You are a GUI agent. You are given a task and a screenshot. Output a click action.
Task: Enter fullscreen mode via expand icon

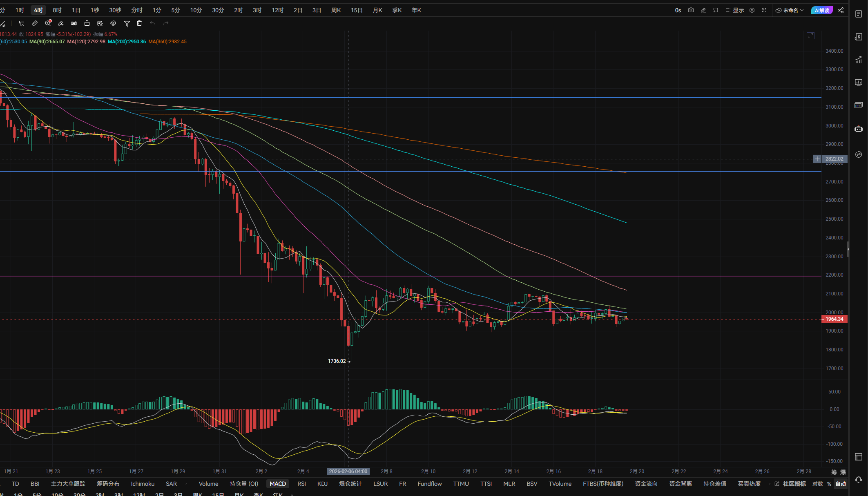(764, 10)
